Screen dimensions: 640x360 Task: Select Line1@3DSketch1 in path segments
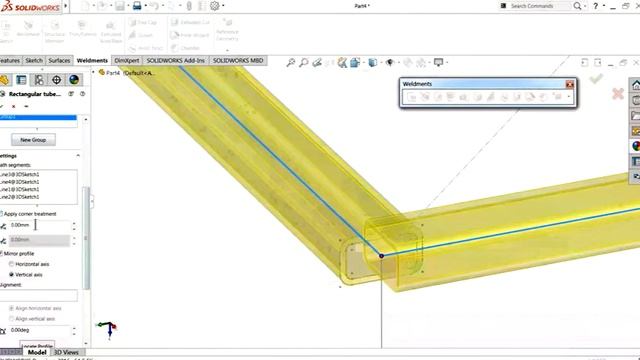(20, 189)
